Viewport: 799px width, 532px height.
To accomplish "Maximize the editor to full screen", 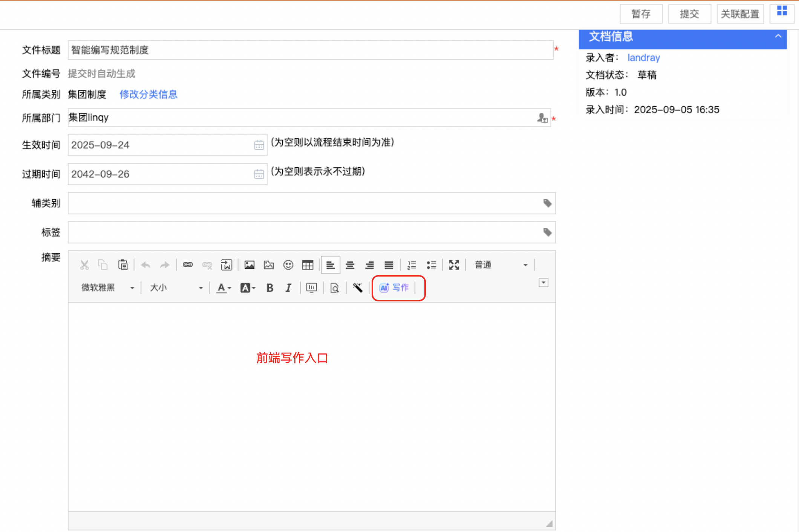I will pos(454,265).
